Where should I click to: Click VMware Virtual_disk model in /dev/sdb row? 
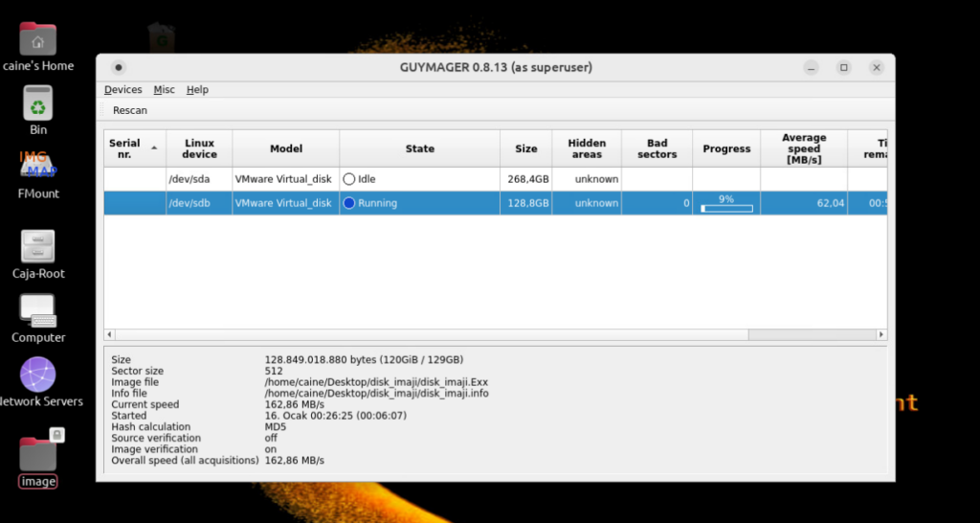[x=286, y=203]
